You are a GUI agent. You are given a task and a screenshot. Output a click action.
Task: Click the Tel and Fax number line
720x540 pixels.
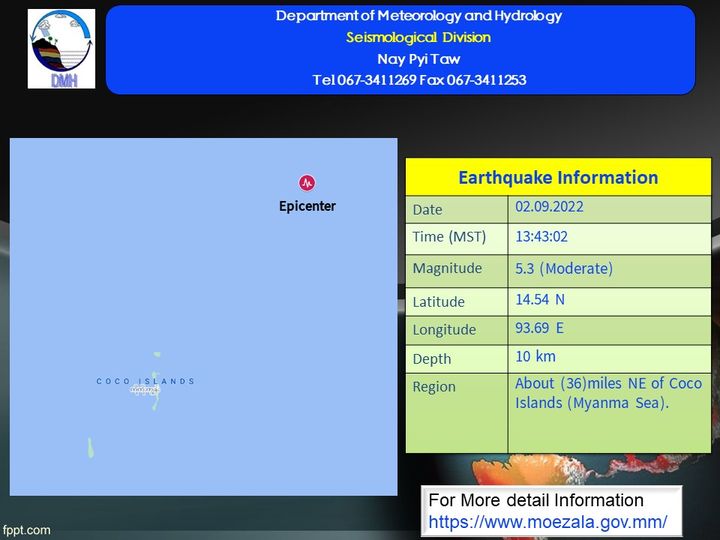point(418,80)
